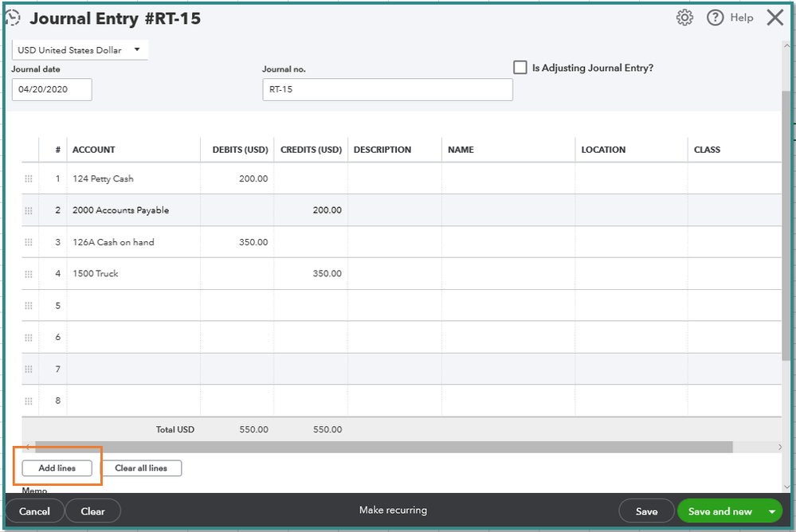
Task: Click the DESCRIPTION column header
Action: click(382, 150)
